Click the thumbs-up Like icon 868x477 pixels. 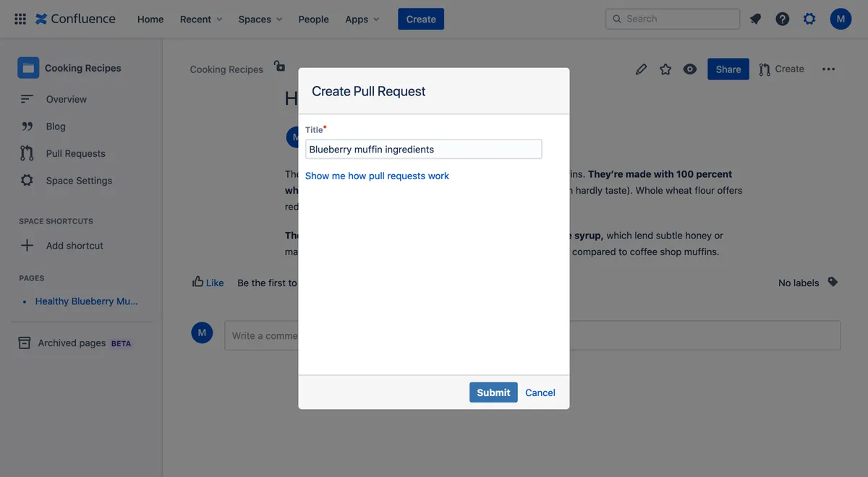tap(197, 281)
